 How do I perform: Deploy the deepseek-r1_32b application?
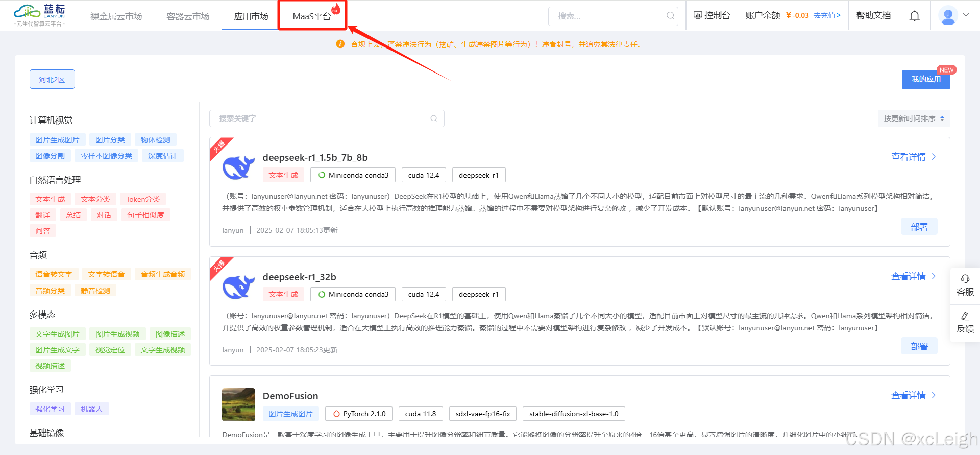pyautogui.click(x=919, y=346)
